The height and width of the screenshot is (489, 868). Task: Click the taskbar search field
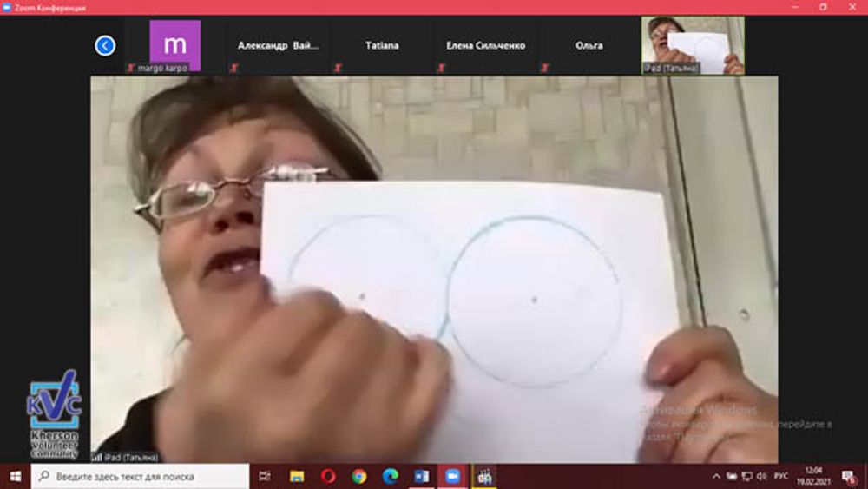tap(140, 476)
